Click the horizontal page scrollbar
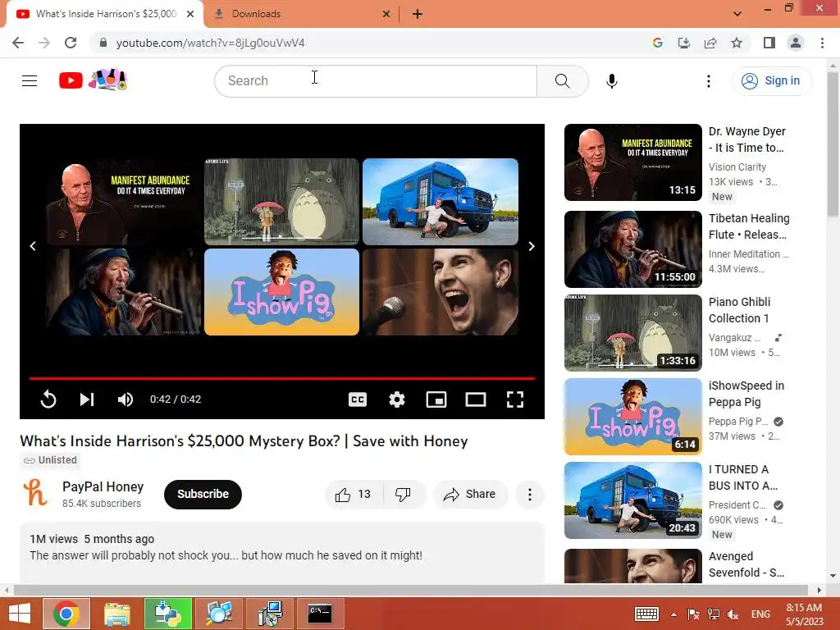 tap(410, 591)
